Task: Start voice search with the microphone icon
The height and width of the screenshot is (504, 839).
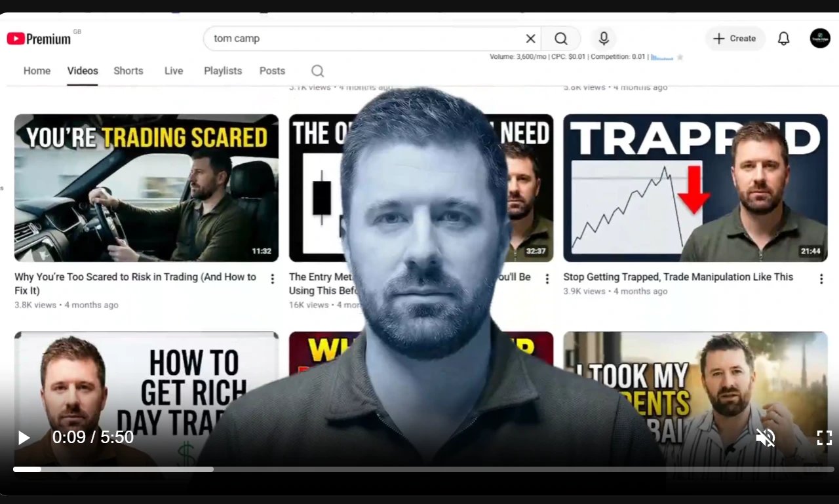Action: pos(604,39)
